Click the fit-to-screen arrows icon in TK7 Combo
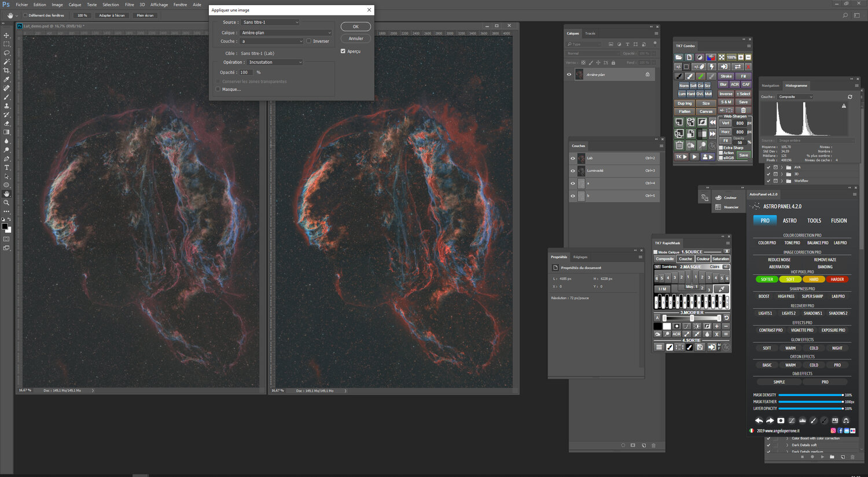This screenshot has height=477, width=868. point(722,57)
